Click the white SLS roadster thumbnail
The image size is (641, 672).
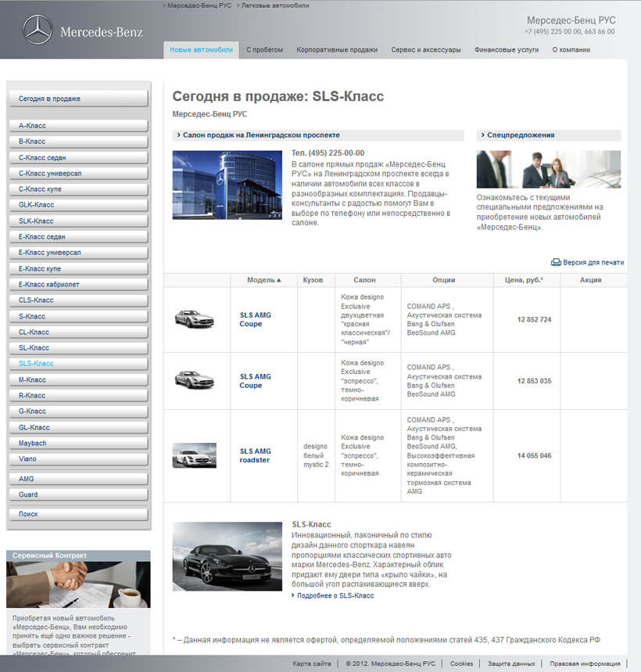(x=195, y=455)
